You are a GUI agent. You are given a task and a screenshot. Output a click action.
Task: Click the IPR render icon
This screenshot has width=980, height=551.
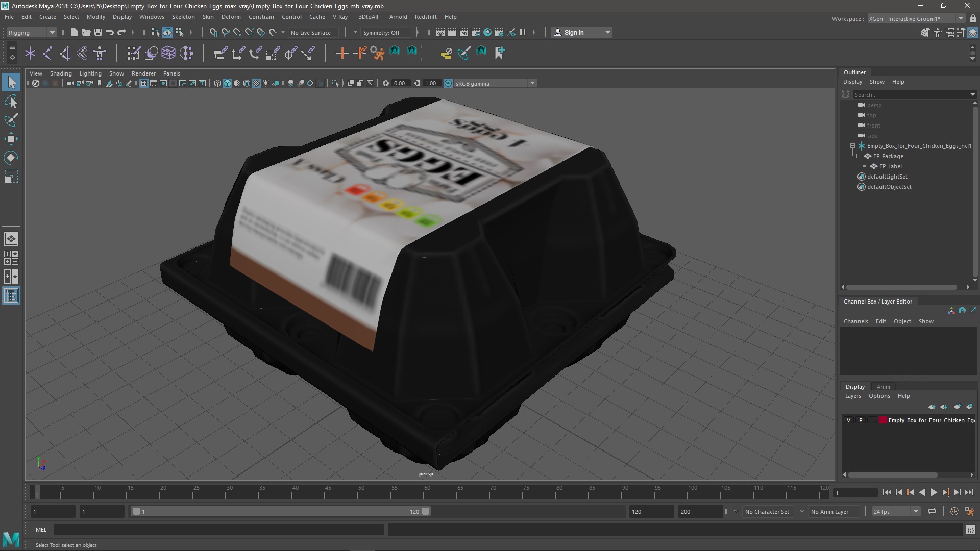(463, 32)
